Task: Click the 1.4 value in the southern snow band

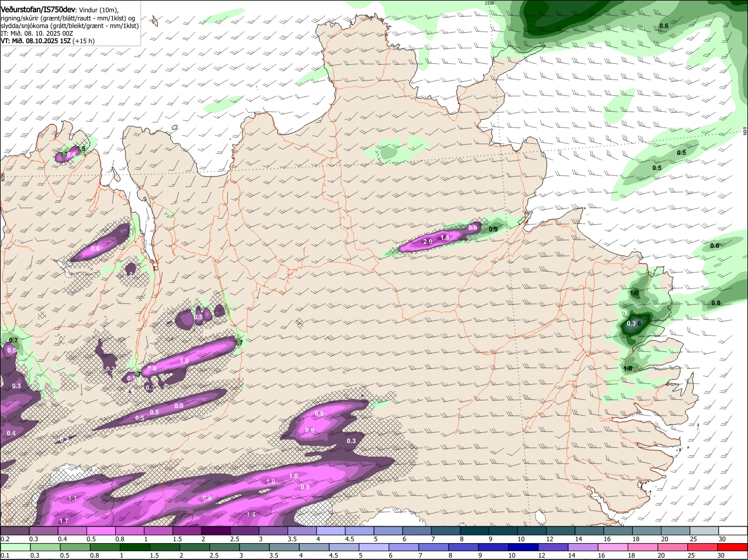Action: [251, 514]
